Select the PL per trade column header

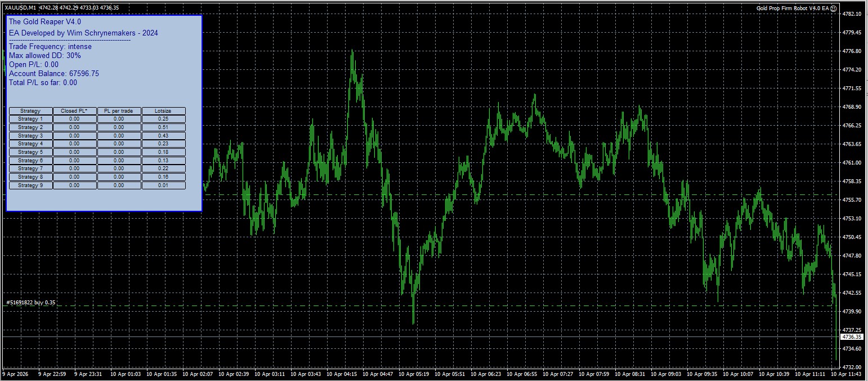(x=119, y=111)
